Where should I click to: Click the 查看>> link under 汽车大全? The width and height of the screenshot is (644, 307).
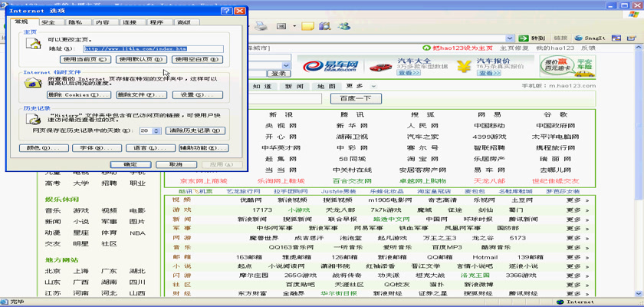(x=409, y=73)
